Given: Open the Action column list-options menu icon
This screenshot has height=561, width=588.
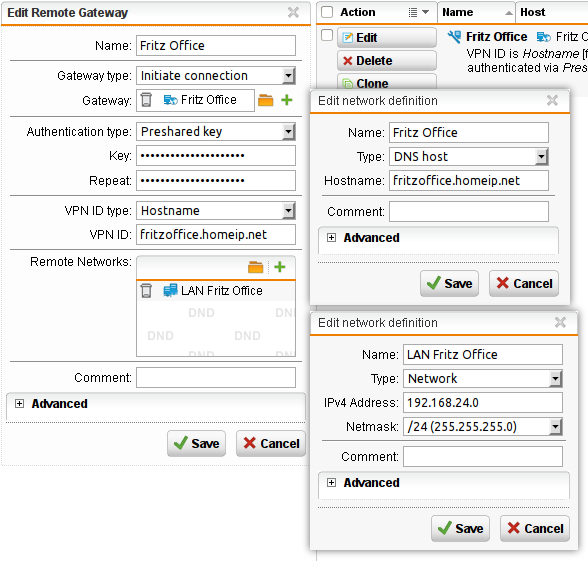Looking at the screenshot, I should click(x=418, y=12).
